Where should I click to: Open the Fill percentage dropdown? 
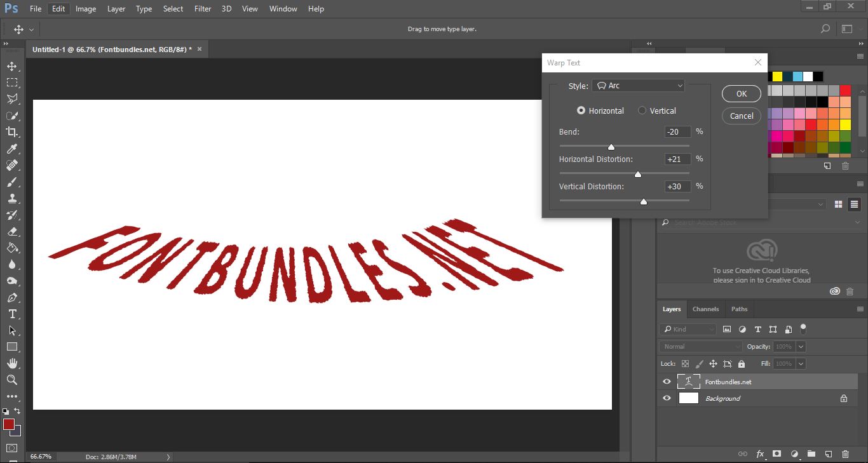click(799, 363)
